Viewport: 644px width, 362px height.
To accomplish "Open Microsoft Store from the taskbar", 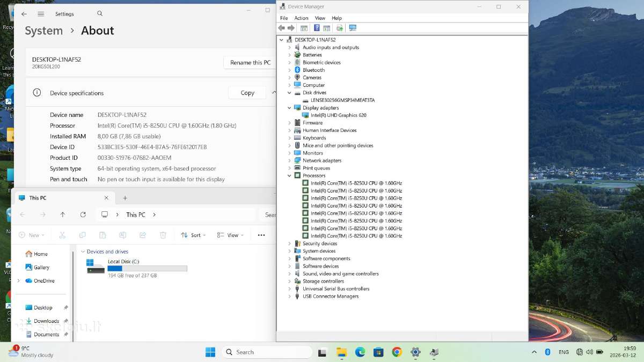I will pos(378,352).
